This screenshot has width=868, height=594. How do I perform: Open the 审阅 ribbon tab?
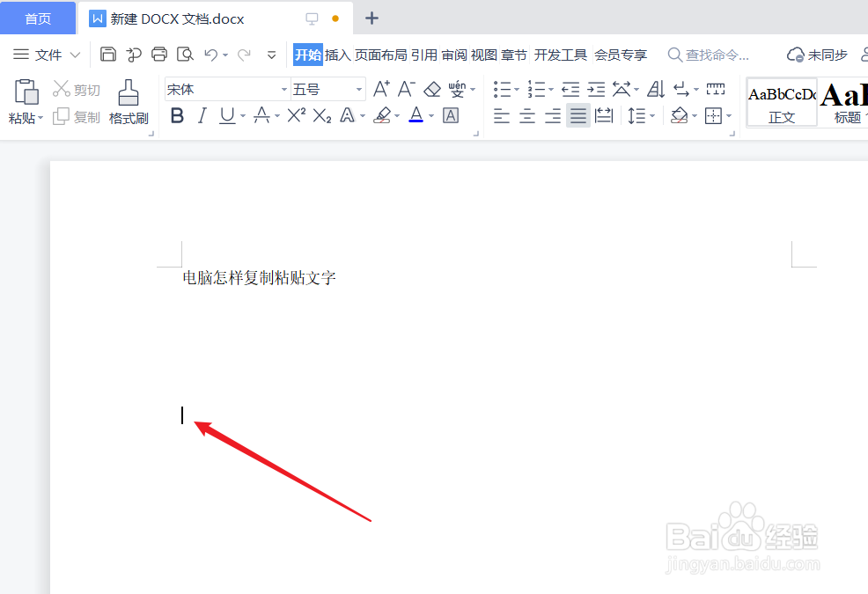point(453,54)
